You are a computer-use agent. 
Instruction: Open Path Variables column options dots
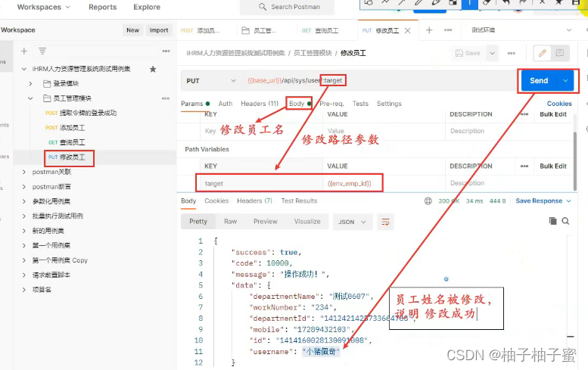[524, 166]
